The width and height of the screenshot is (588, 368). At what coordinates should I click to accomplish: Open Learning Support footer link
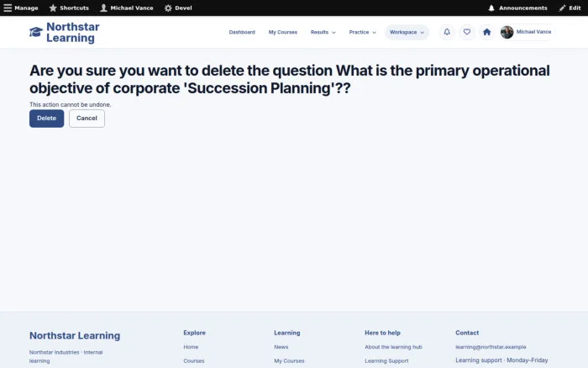tap(386, 361)
